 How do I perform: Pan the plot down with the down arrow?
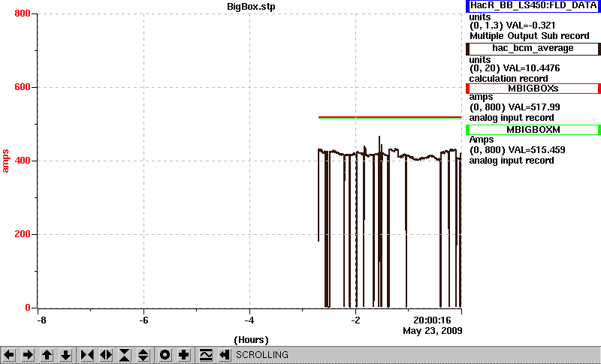(x=65, y=355)
